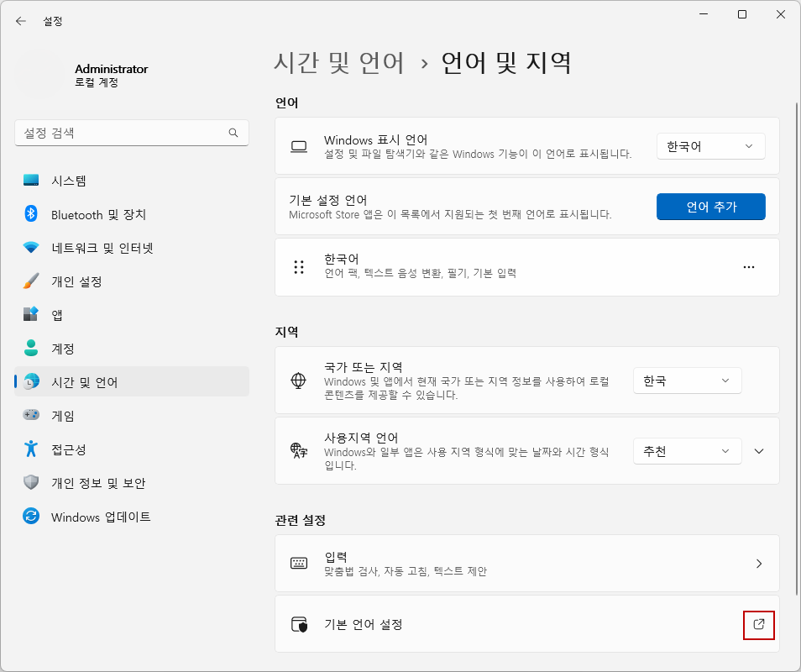
Task: Select Windows 업데이트 in sidebar
Action: pyautogui.click(x=132, y=517)
